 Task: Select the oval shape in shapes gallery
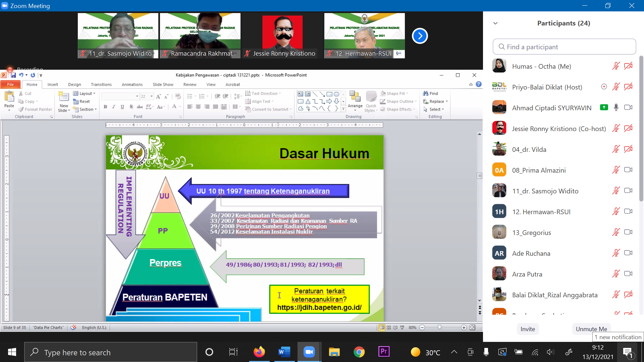pos(336,94)
